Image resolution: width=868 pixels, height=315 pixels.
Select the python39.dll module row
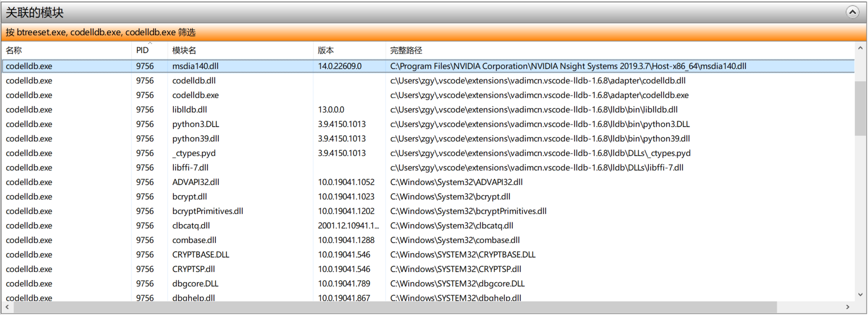428,139
